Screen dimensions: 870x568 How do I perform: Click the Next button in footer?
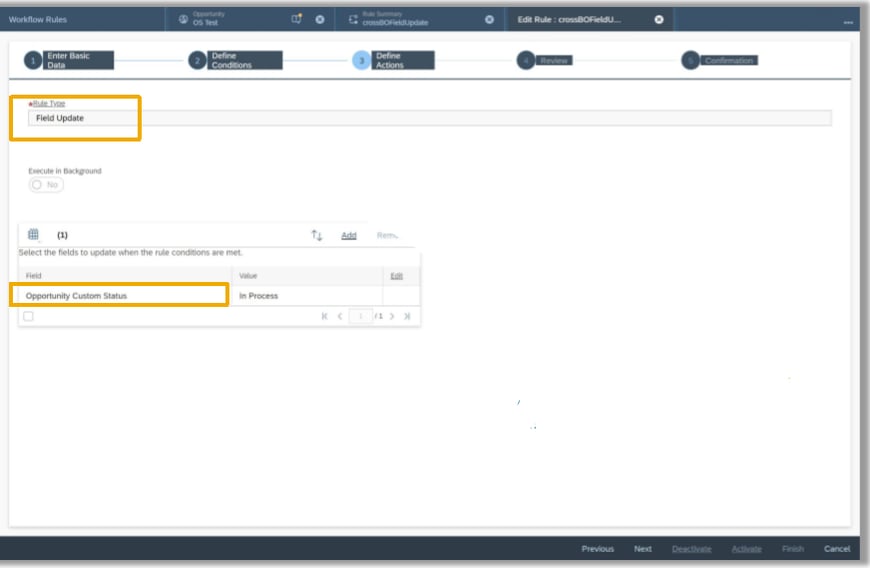point(643,549)
